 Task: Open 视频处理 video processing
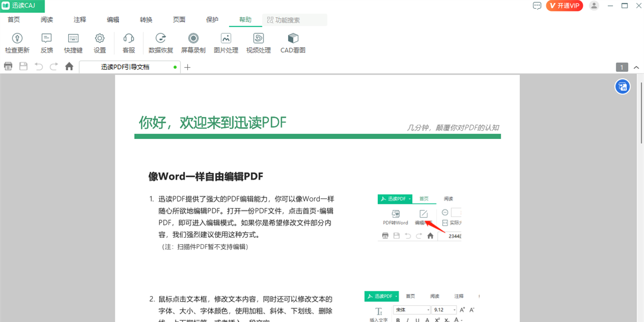coord(259,43)
